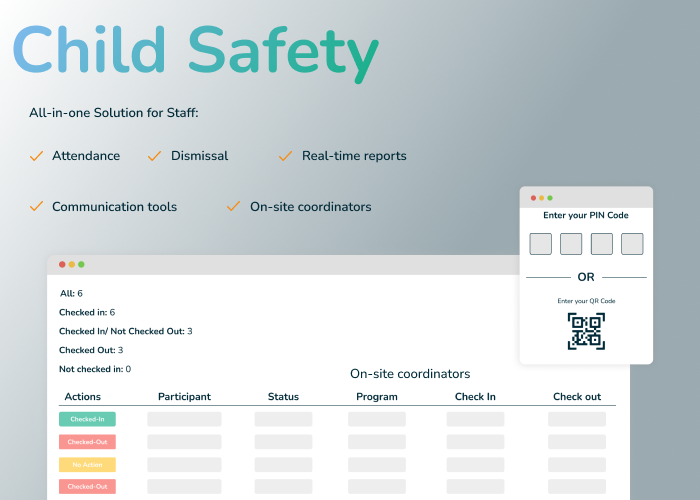Click the status cell in No Action row
This screenshot has height=500, width=700.
coord(283,465)
